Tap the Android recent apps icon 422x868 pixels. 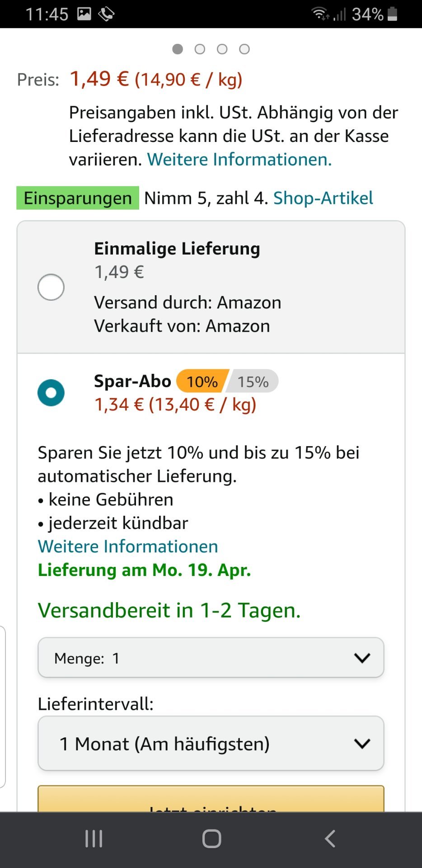click(94, 839)
